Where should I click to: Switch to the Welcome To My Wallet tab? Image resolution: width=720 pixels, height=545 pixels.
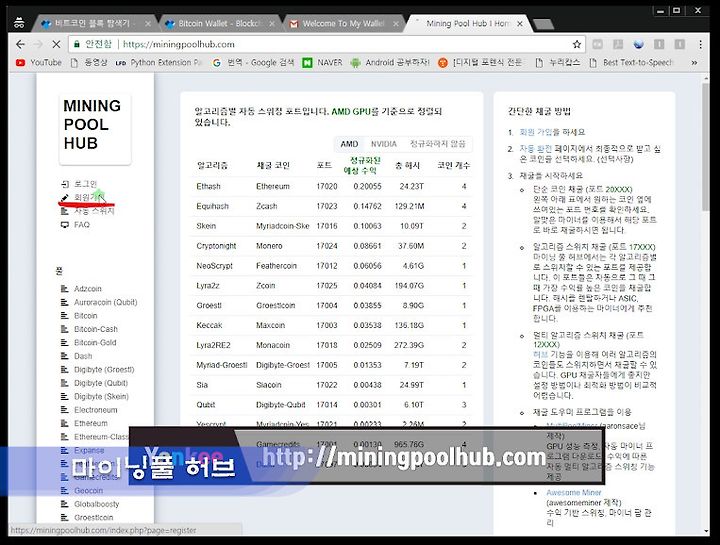(343, 23)
